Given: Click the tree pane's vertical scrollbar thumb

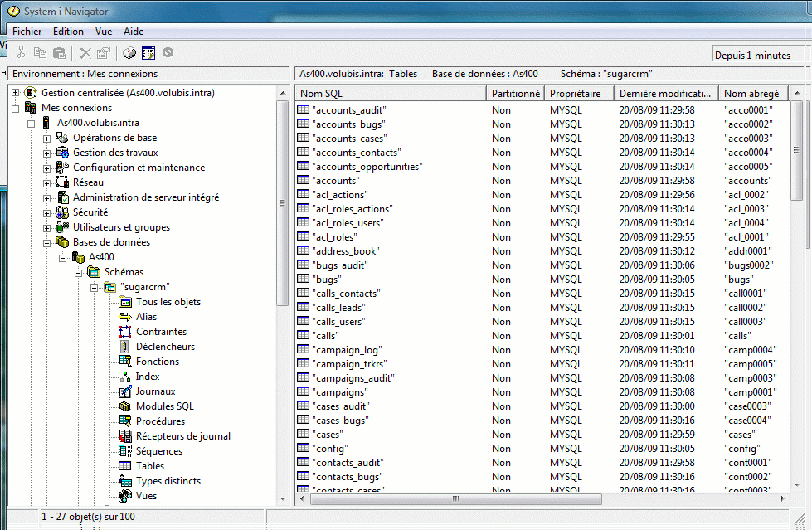Looking at the screenshot, I should (282, 203).
